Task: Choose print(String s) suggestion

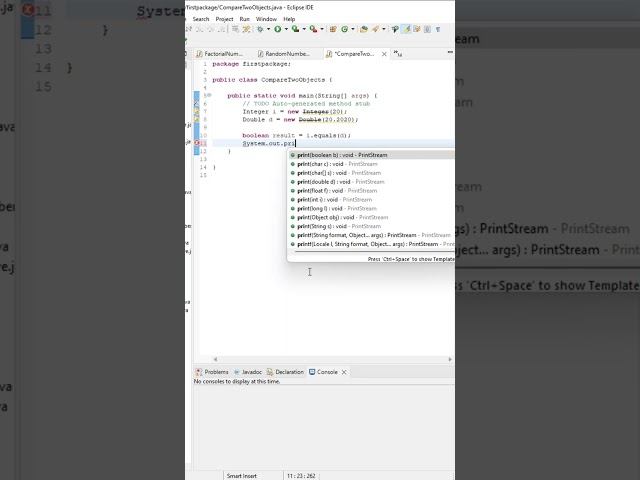Action: [x=371, y=227]
